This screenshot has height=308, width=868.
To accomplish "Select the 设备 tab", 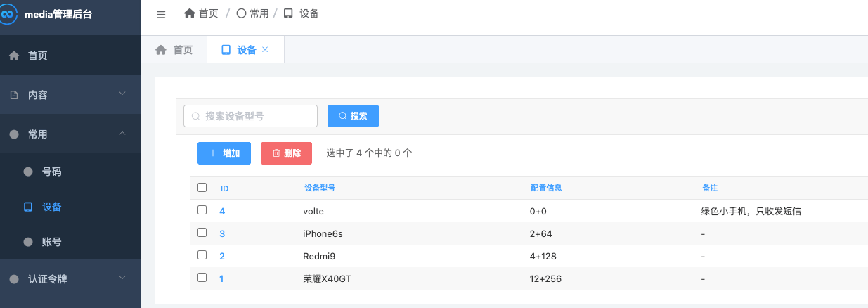I will (245, 50).
